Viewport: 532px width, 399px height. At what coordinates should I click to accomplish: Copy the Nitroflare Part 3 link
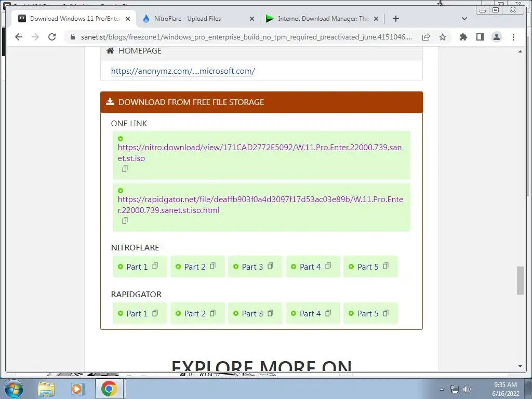point(270,266)
